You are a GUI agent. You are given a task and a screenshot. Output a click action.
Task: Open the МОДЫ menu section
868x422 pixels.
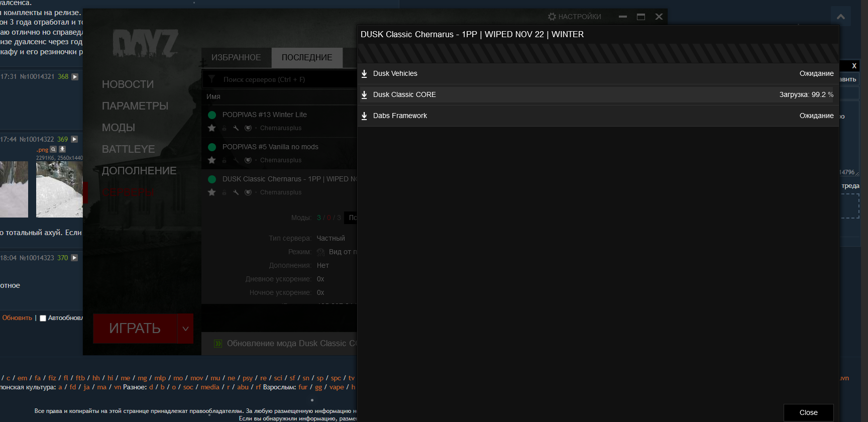tap(119, 128)
